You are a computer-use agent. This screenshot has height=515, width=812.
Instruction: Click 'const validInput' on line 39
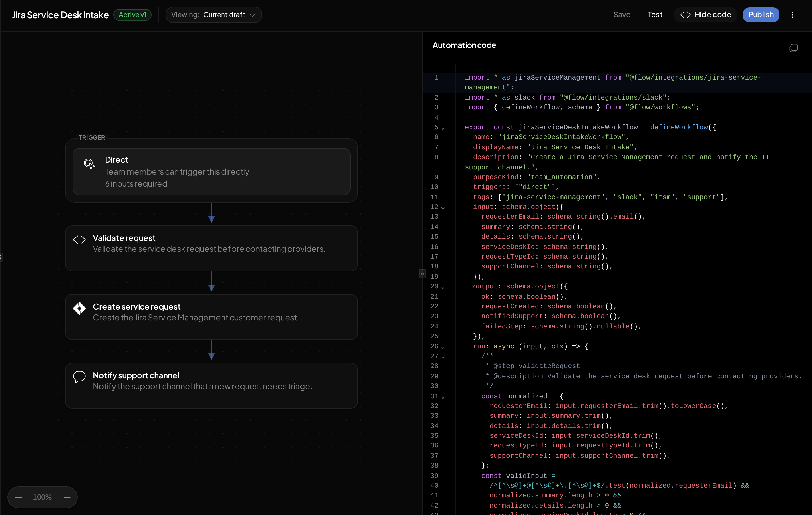(x=514, y=476)
